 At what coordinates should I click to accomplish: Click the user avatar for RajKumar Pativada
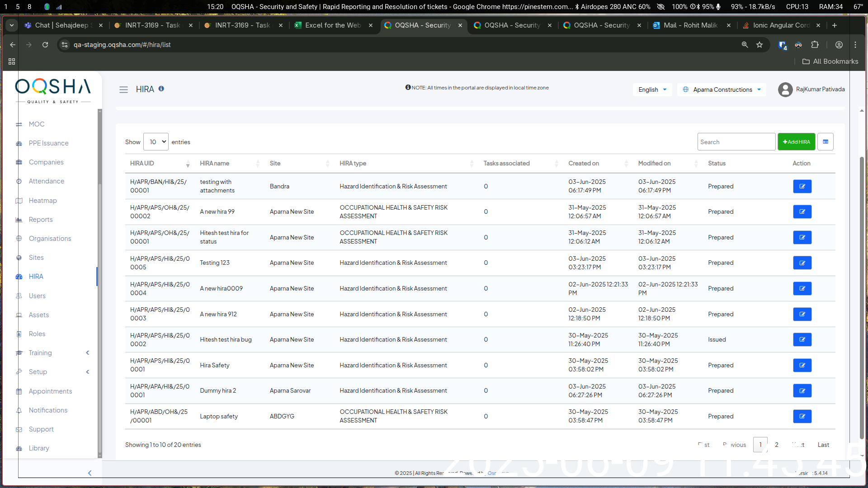(785, 89)
